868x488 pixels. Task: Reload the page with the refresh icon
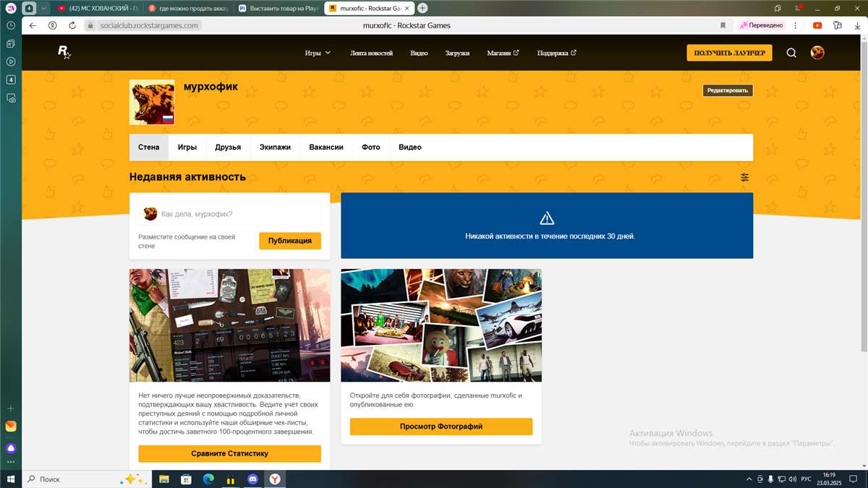tap(72, 25)
